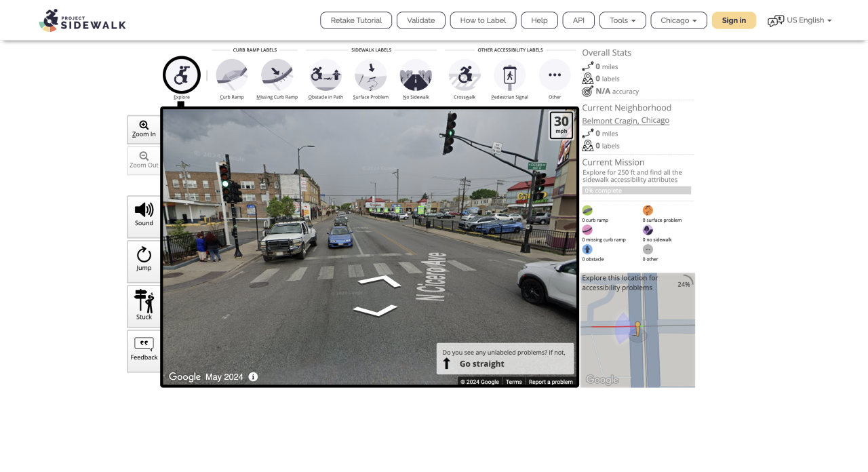The width and height of the screenshot is (868, 472).
Task: Click the other count icon
Action: (x=648, y=250)
